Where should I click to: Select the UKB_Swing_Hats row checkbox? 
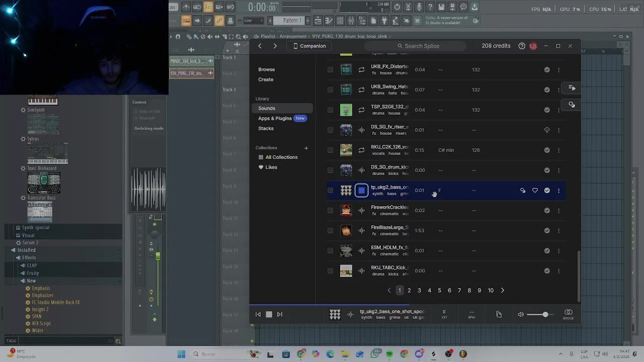tap(330, 89)
